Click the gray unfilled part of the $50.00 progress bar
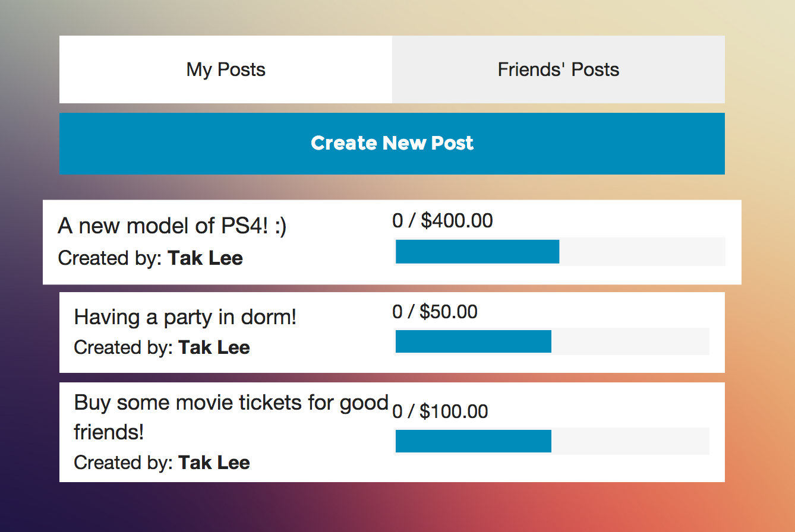795x532 pixels. tap(630, 342)
